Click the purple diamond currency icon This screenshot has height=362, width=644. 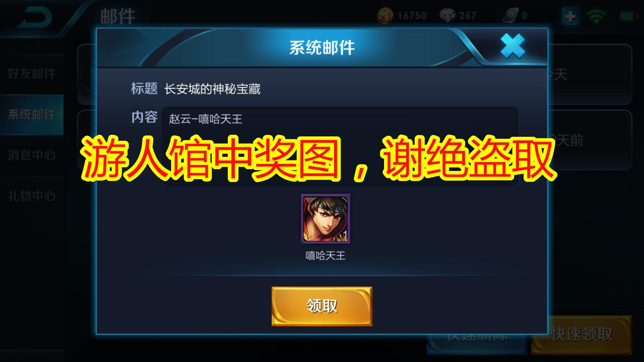pos(447,16)
